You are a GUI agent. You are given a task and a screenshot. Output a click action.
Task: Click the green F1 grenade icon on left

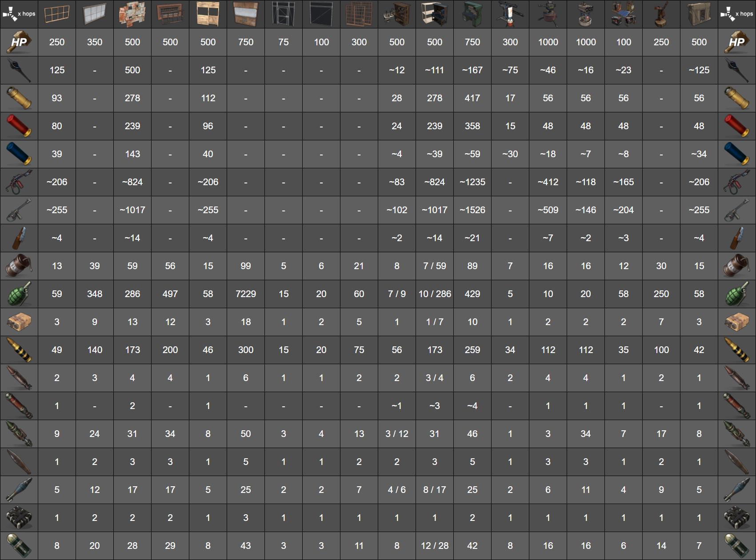[19, 294]
